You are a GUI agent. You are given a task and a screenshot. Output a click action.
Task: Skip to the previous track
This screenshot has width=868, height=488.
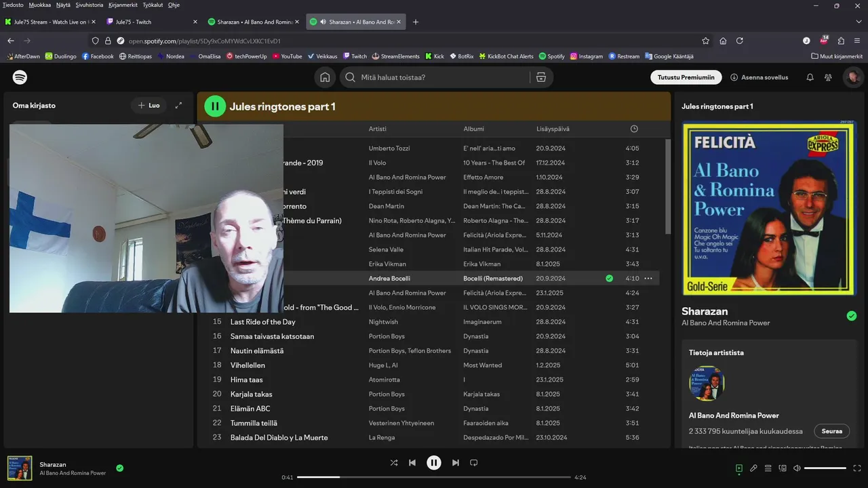(x=412, y=463)
